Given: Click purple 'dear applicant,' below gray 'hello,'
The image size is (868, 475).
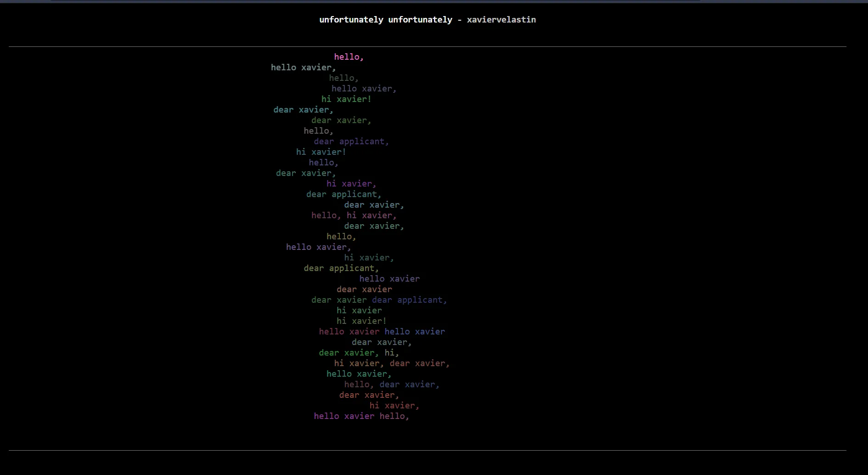Looking at the screenshot, I should pyautogui.click(x=351, y=141).
